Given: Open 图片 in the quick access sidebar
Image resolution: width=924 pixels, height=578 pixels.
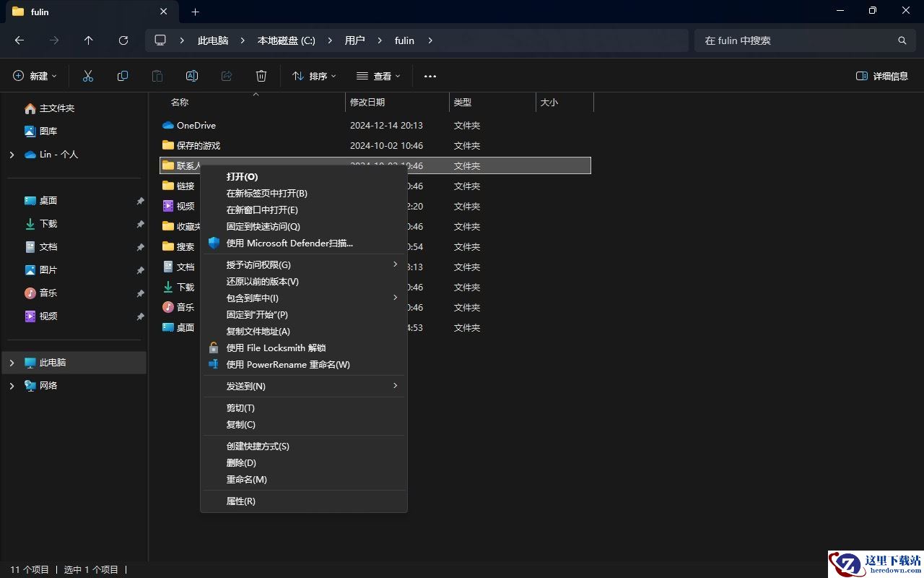Looking at the screenshot, I should (x=40, y=269).
